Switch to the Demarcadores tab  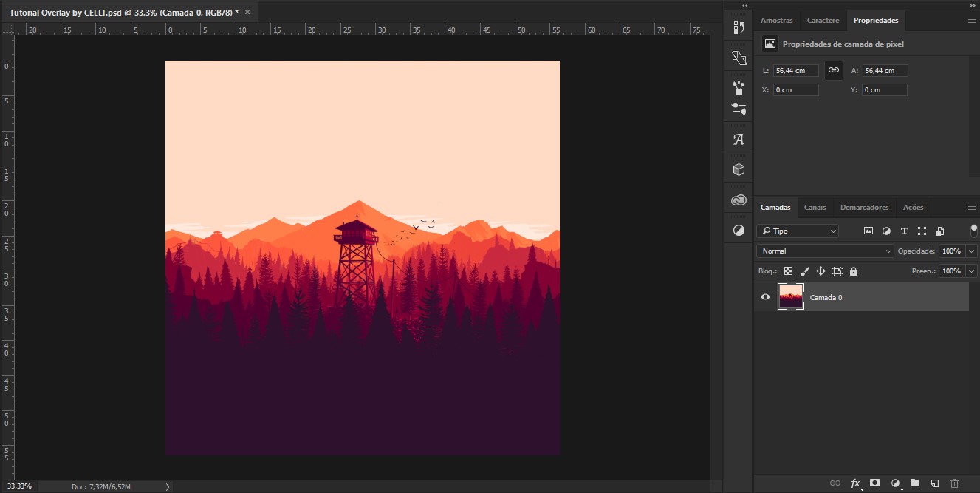click(865, 208)
